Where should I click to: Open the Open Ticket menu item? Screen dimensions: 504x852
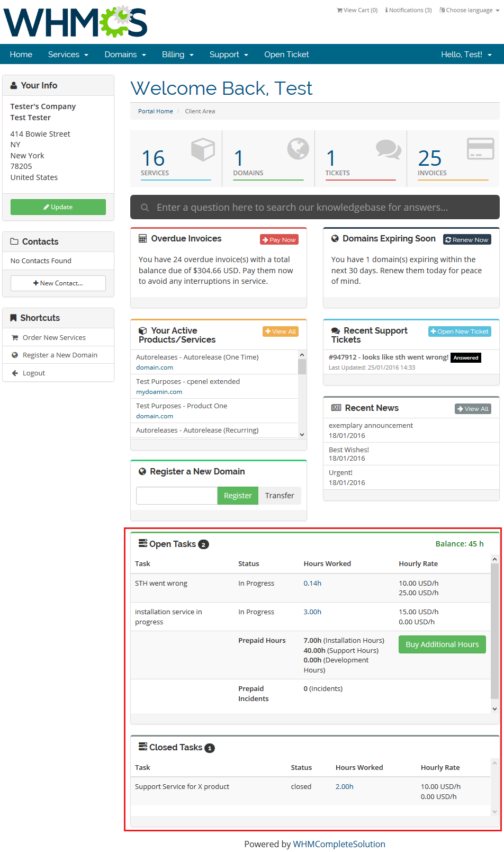pyautogui.click(x=286, y=55)
